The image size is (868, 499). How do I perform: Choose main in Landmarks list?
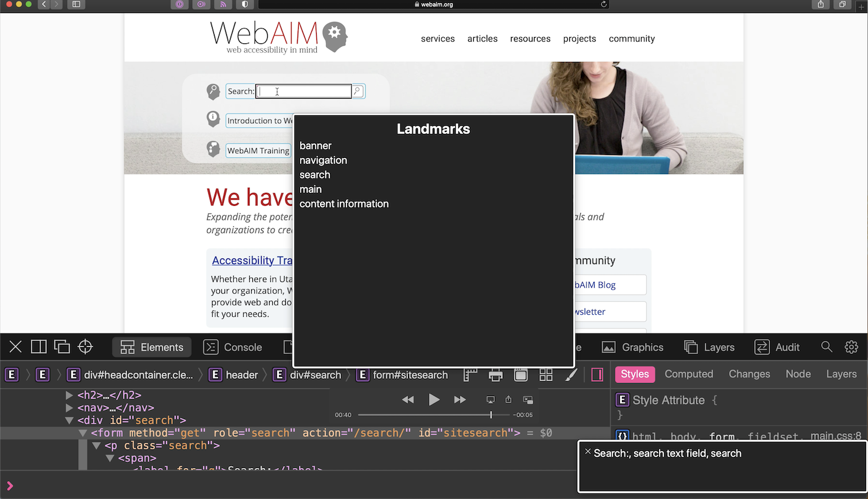(x=311, y=189)
